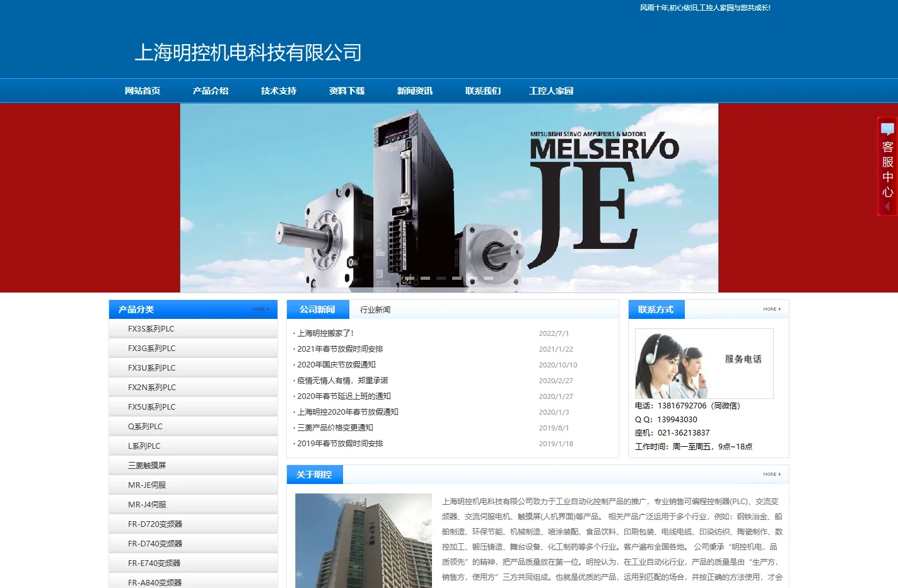Open news 三菱产品价格变更通知

point(335,428)
